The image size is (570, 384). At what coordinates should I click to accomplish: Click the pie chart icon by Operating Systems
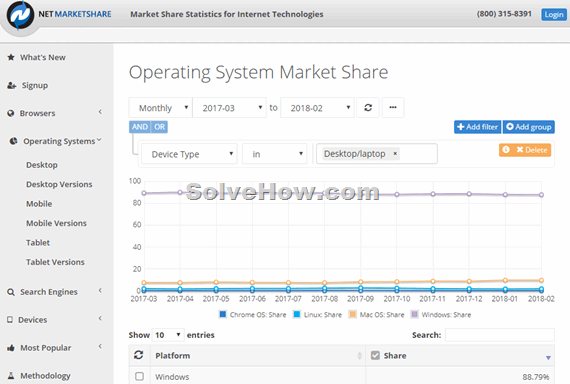point(13,141)
